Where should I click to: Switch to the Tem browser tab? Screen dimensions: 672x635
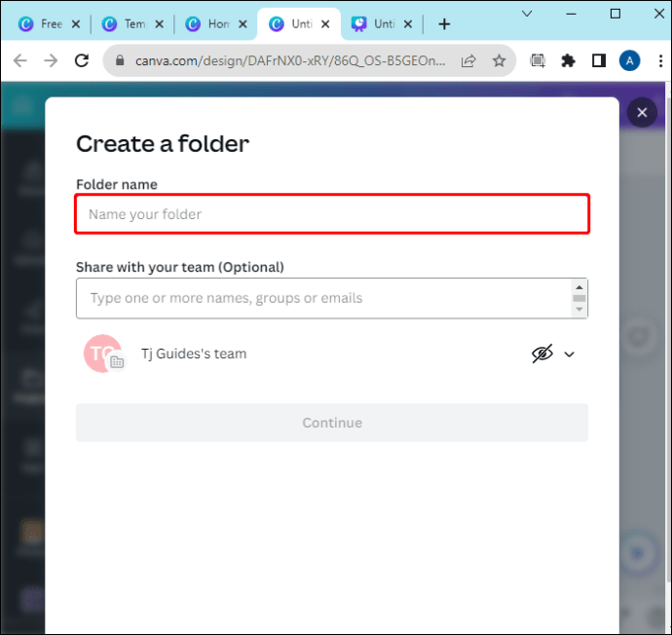pyautogui.click(x=125, y=24)
